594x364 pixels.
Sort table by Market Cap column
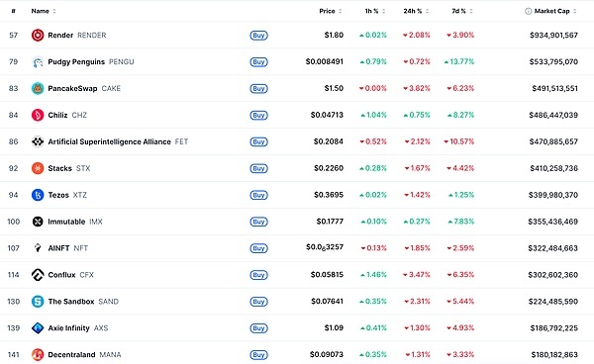tap(555, 11)
